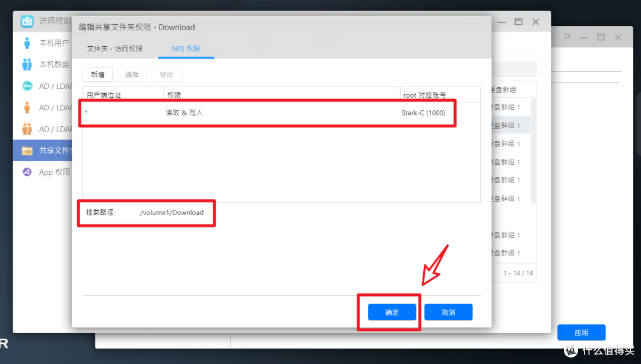
Task: Click the Access Control app icon in title bar
Action: coord(27,21)
